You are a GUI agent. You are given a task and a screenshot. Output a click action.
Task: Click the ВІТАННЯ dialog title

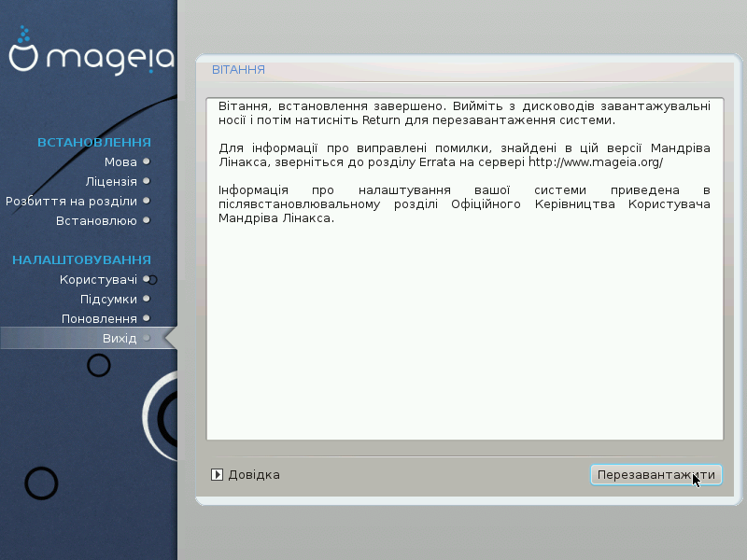point(238,69)
